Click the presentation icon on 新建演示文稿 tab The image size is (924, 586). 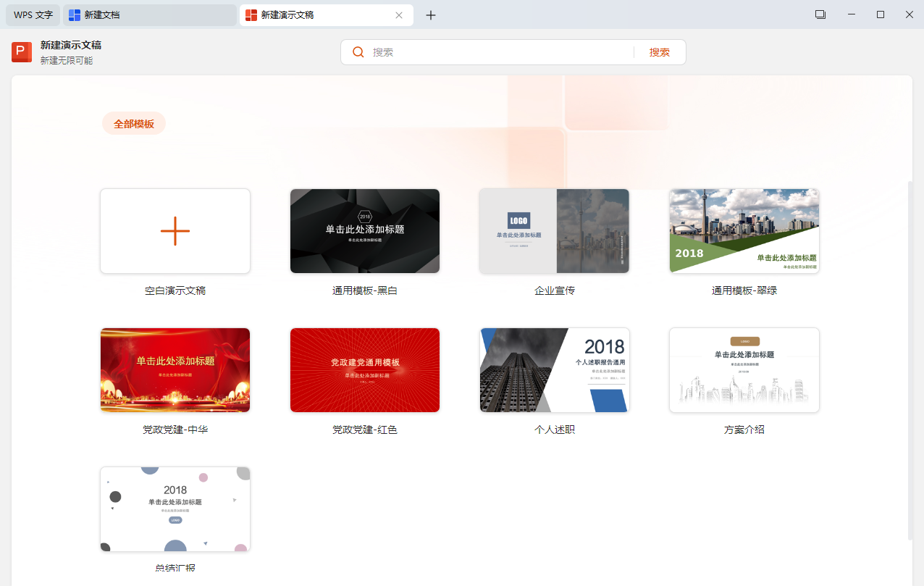(x=251, y=15)
